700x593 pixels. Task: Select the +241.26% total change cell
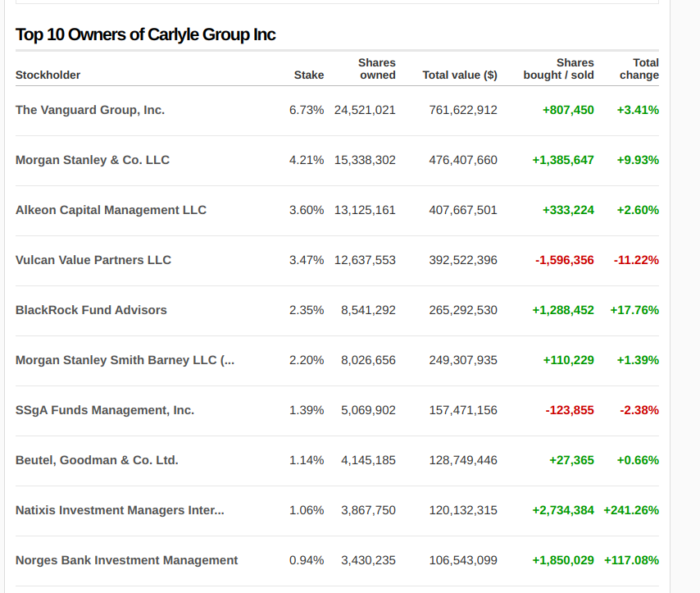pyautogui.click(x=631, y=510)
